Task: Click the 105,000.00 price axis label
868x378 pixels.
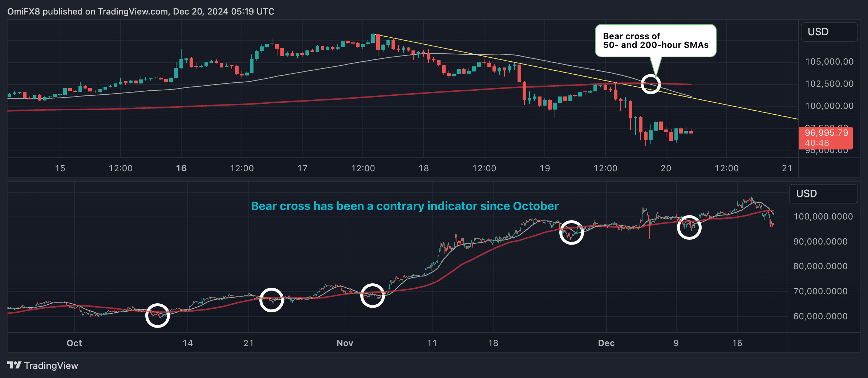Action: click(x=829, y=62)
